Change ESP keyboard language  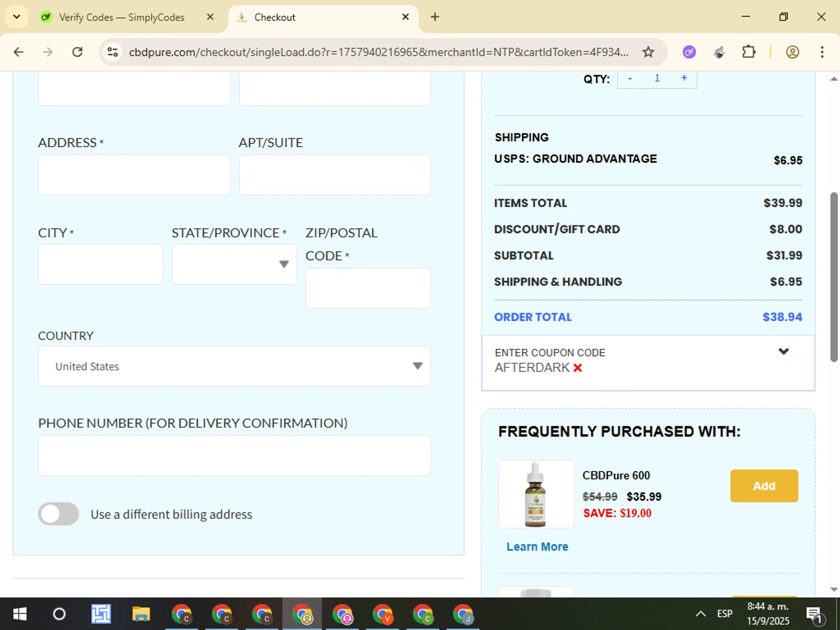point(725,614)
